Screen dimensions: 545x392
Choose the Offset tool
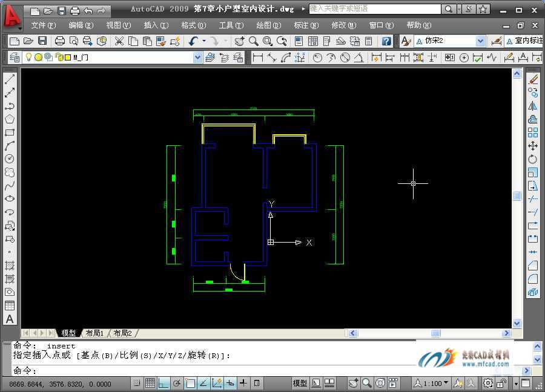click(533, 119)
